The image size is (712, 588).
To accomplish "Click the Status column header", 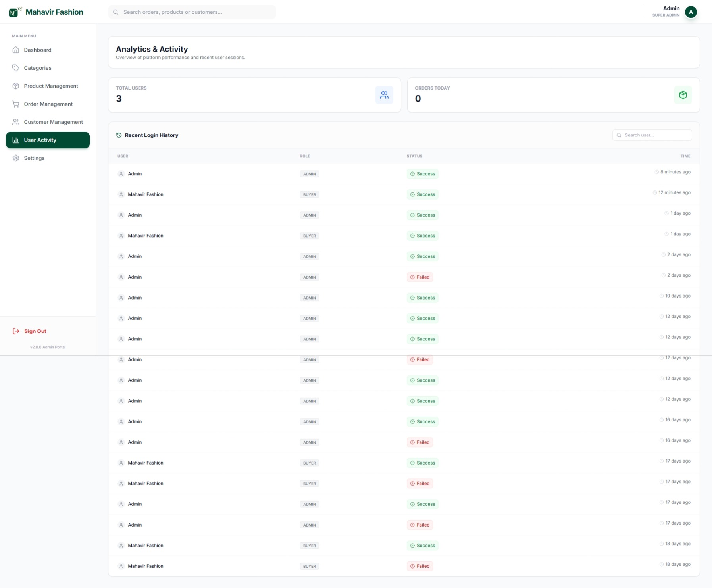I will click(x=414, y=156).
